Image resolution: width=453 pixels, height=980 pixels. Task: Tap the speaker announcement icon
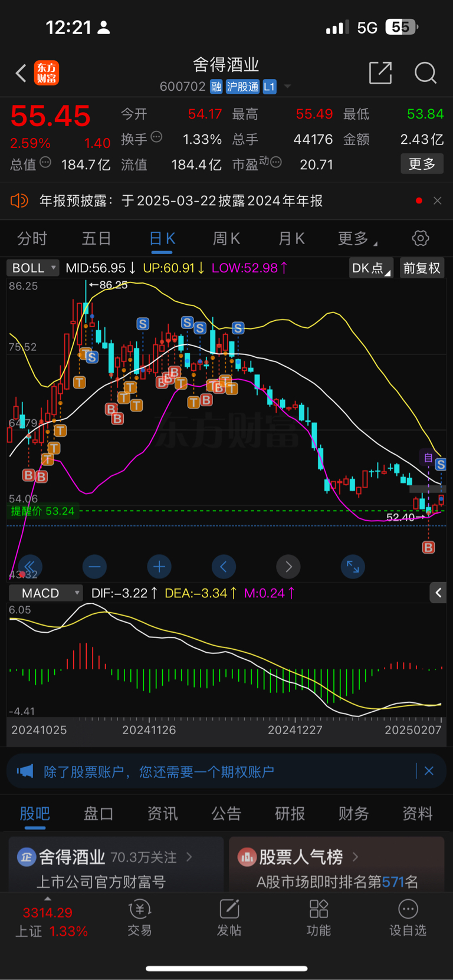(19, 200)
